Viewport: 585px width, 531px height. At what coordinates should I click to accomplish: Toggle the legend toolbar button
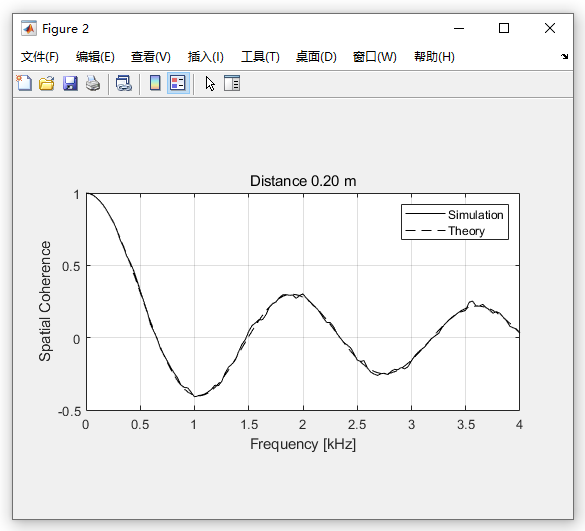tap(178, 83)
